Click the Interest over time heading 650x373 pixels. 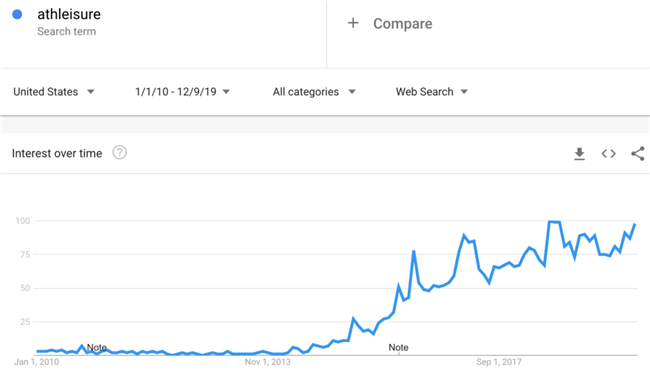point(57,153)
